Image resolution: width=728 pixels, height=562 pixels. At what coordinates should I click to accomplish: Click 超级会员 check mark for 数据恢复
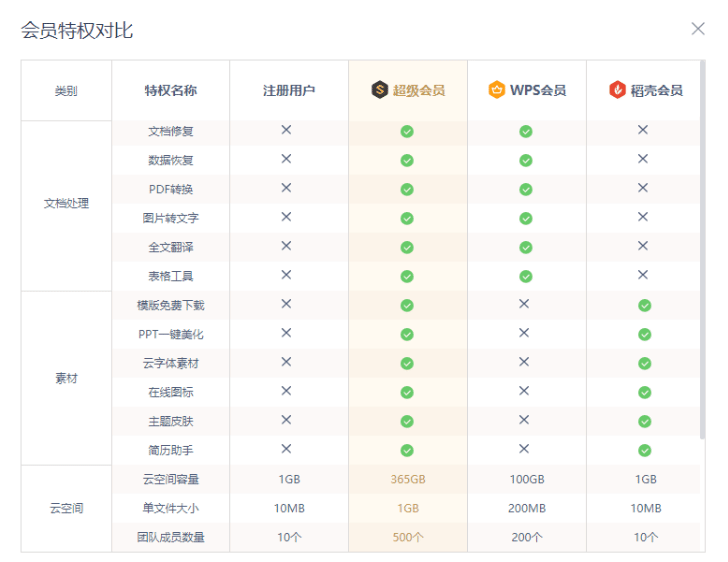click(407, 161)
